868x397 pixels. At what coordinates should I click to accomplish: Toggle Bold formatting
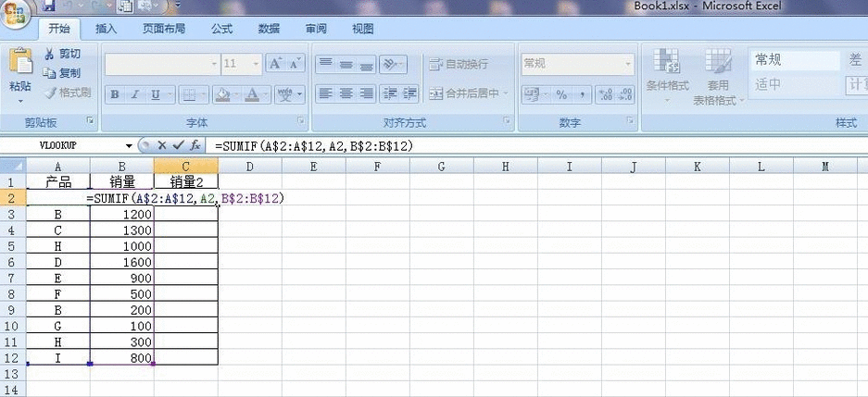tap(115, 94)
